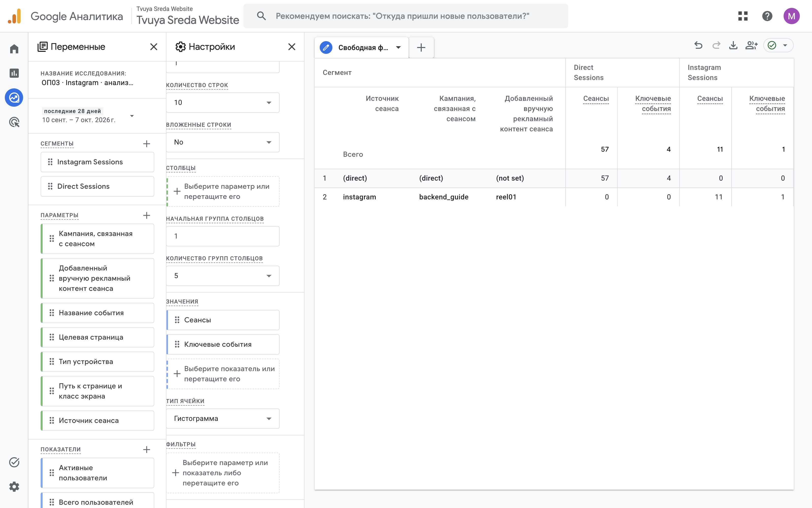Open account avatar M
Viewport: 812px width, 508px height.
coord(791,16)
